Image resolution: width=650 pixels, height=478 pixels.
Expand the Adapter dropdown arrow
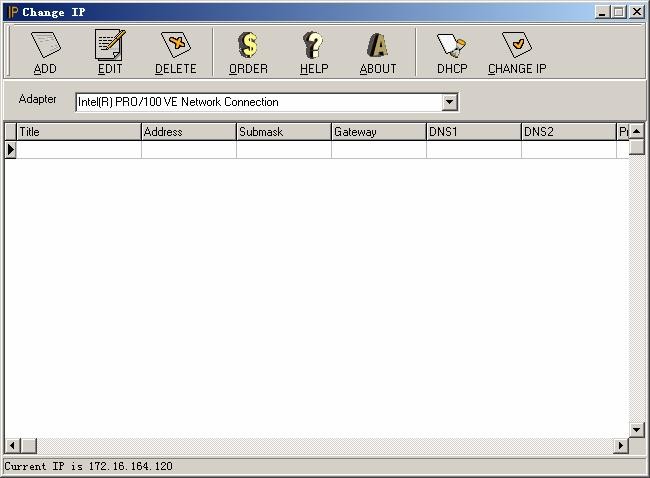pyautogui.click(x=449, y=102)
